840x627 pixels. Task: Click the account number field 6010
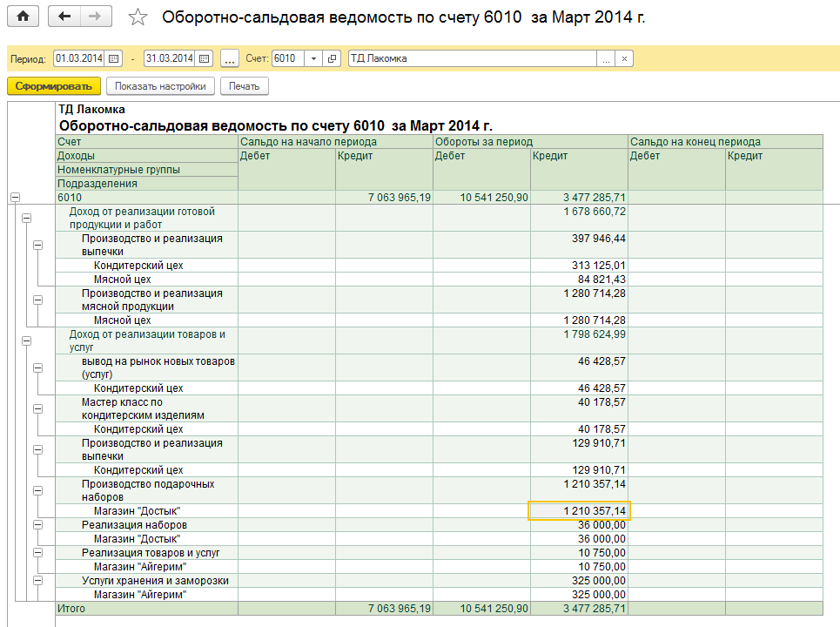288,58
